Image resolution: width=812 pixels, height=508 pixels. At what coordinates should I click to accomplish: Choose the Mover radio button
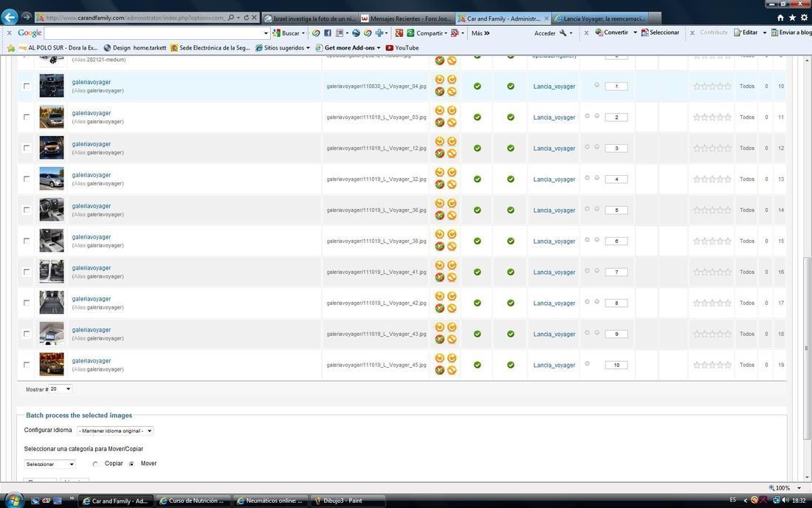(x=131, y=464)
